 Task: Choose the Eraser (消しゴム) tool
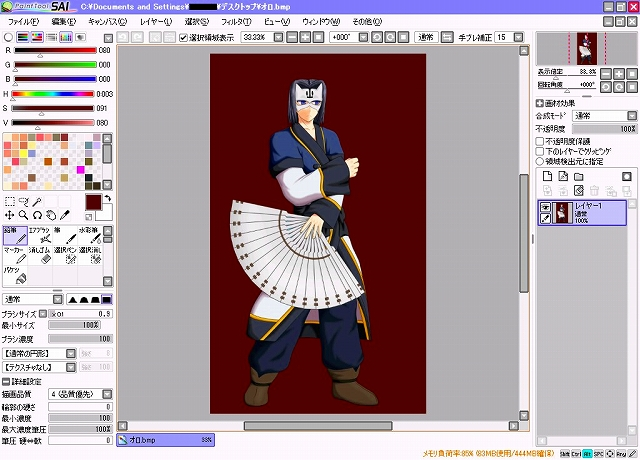(39, 258)
